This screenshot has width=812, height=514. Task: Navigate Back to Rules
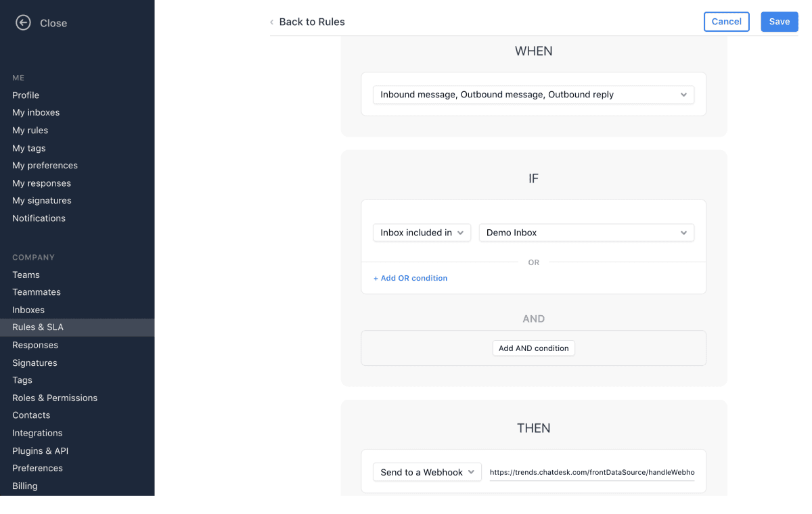(312, 22)
